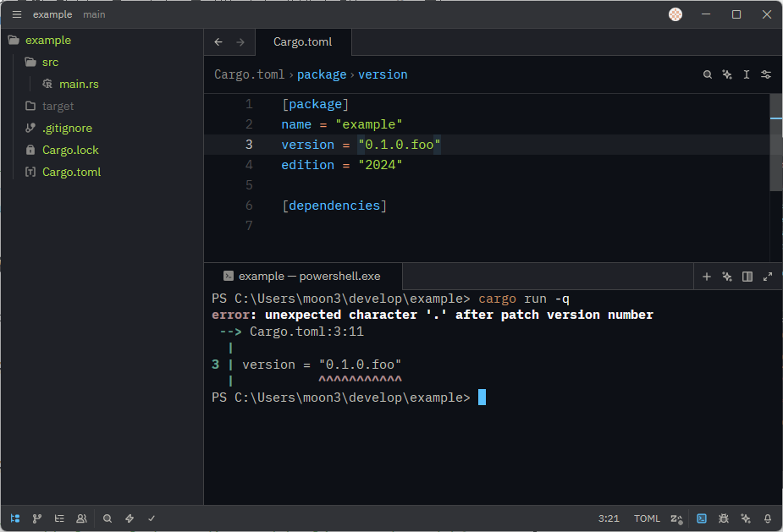This screenshot has height=532, width=783.
Task: Go back in navigation history
Action: click(218, 42)
